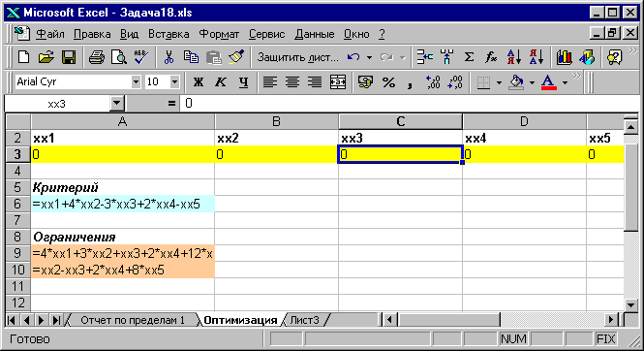Paste from clipboard icon
644x351 pixels.
click(214, 57)
